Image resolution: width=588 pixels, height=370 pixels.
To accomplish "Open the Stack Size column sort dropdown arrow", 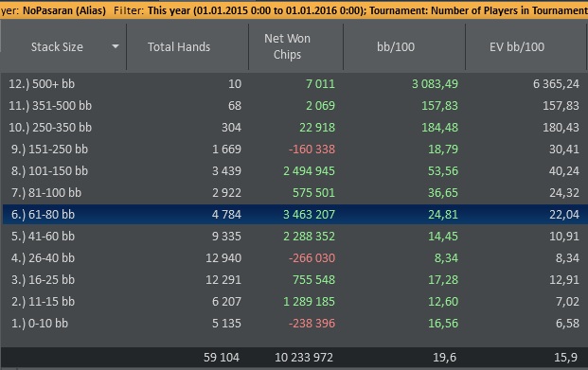I will [x=116, y=46].
